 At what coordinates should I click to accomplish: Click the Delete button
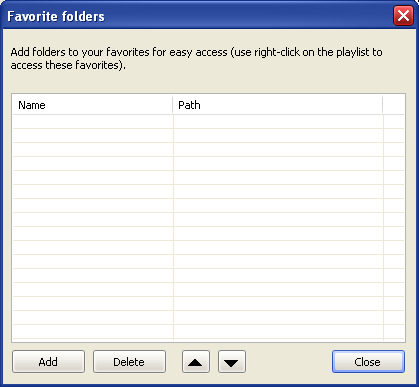[x=129, y=362]
